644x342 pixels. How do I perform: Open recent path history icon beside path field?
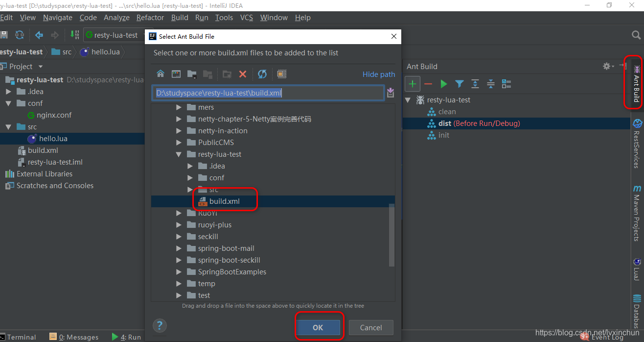pyautogui.click(x=391, y=93)
